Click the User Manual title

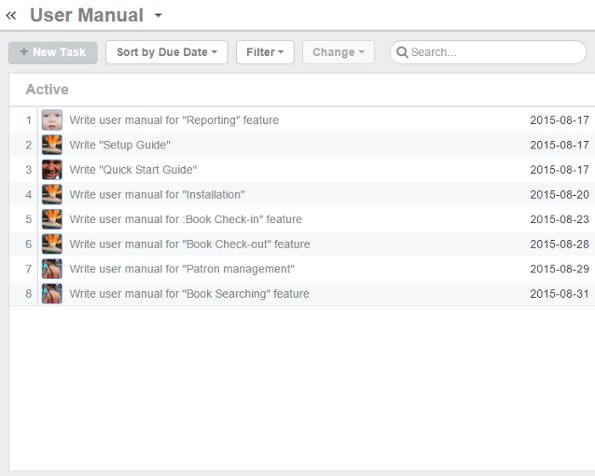click(87, 15)
